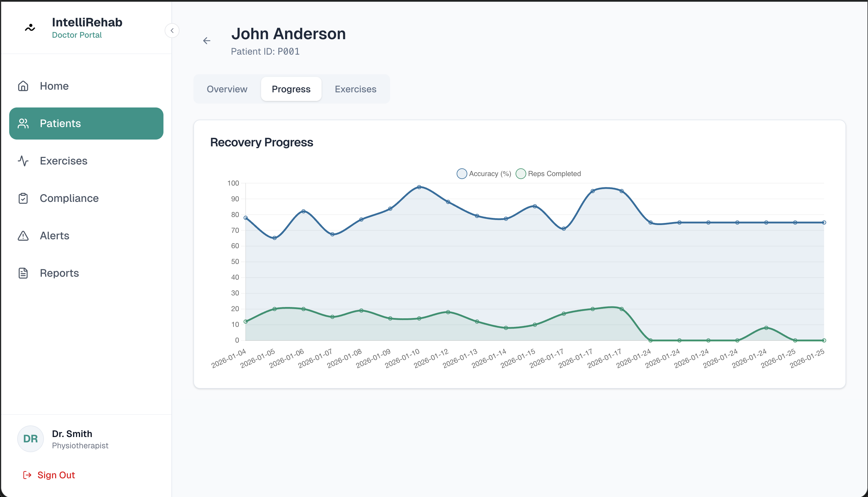Select the Progress tab
Screen dimensions: 868x497
[x=291, y=89]
